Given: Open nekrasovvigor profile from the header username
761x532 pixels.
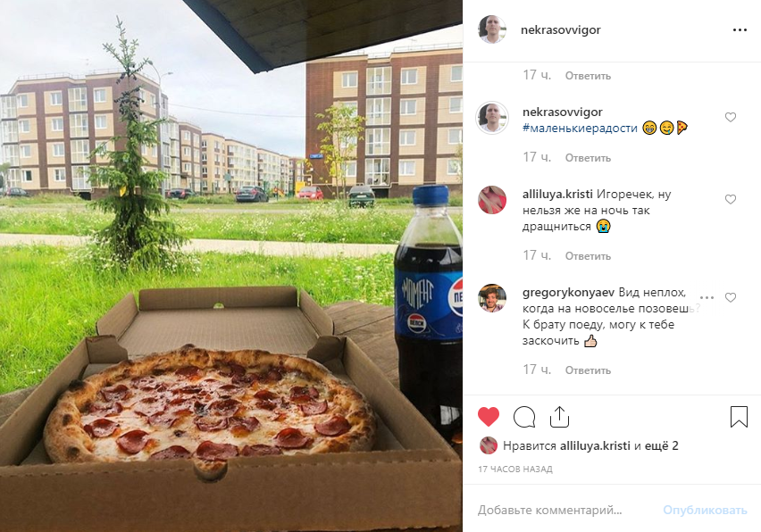Looking at the screenshot, I should [561, 30].
